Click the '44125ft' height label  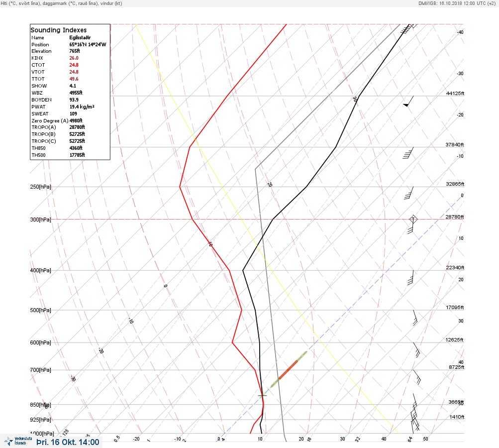[455, 93]
